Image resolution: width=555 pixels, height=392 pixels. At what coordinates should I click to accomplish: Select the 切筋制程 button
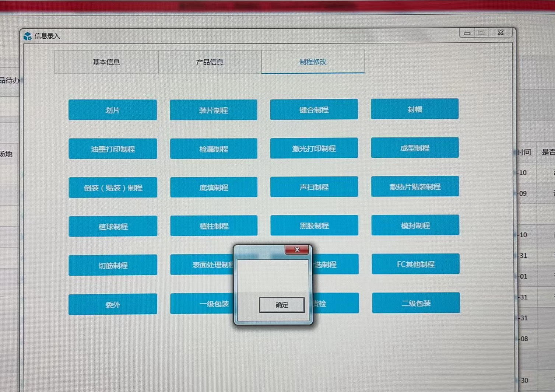[113, 265]
